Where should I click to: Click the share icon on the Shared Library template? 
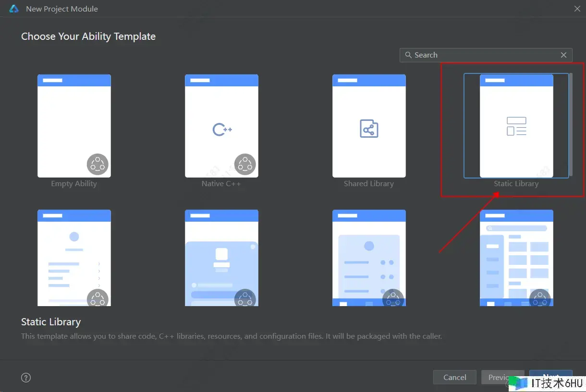(x=369, y=130)
